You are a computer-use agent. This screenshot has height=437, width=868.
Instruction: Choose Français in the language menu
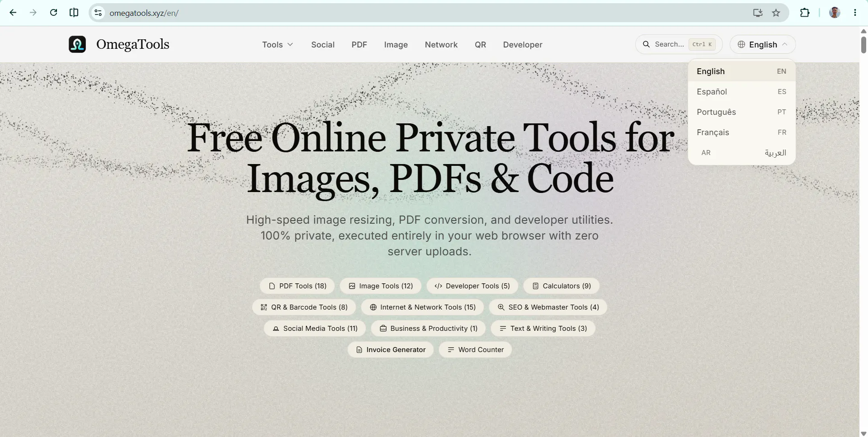tap(741, 132)
